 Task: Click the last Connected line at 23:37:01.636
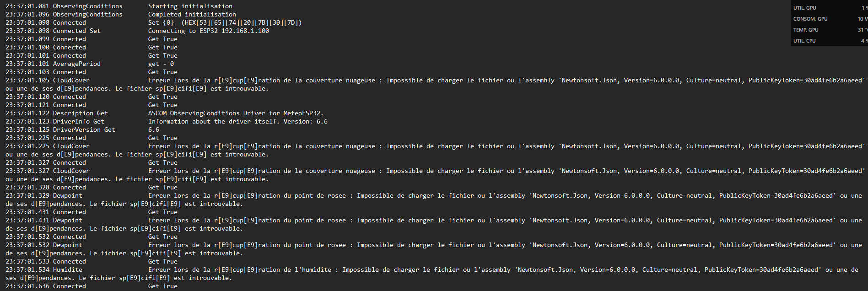[x=69, y=286]
